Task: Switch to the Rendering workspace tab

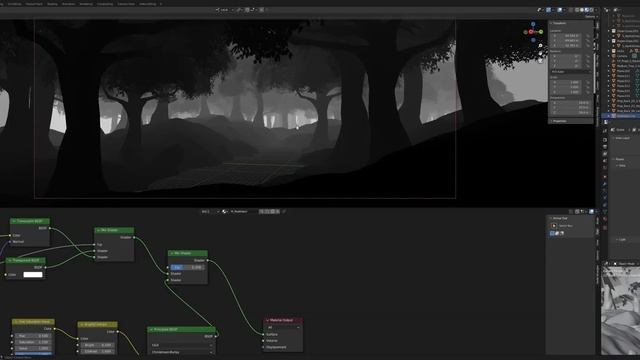Action: point(86,4)
